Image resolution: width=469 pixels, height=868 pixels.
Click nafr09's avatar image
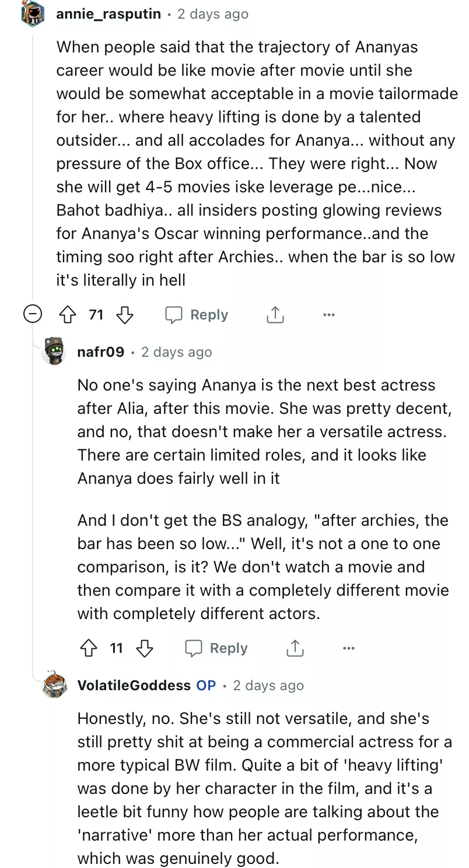click(54, 352)
